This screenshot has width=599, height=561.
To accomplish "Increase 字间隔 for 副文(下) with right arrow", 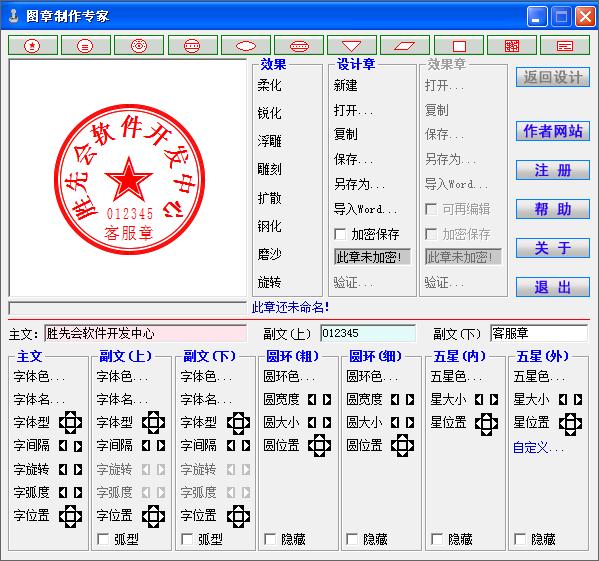I will click(x=246, y=446).
